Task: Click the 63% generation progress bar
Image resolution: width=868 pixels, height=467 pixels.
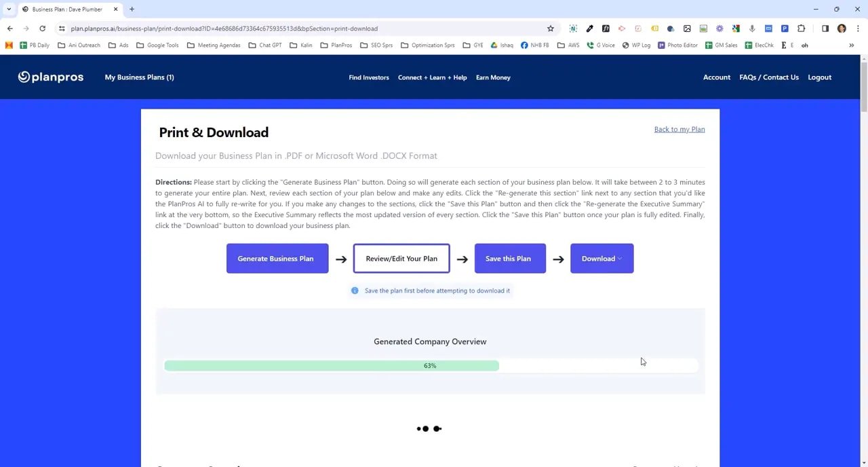Action: point(430,365)
